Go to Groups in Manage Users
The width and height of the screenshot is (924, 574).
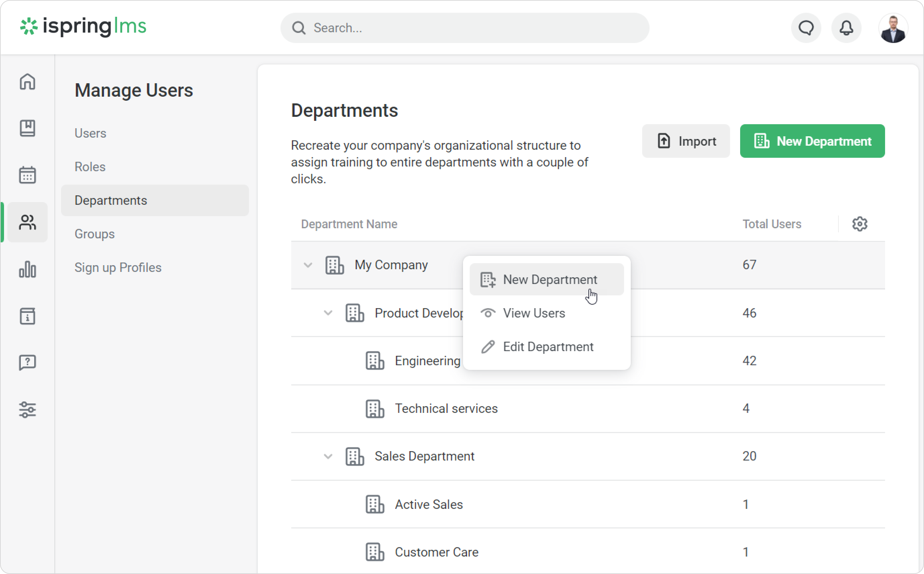coord(95,234)
